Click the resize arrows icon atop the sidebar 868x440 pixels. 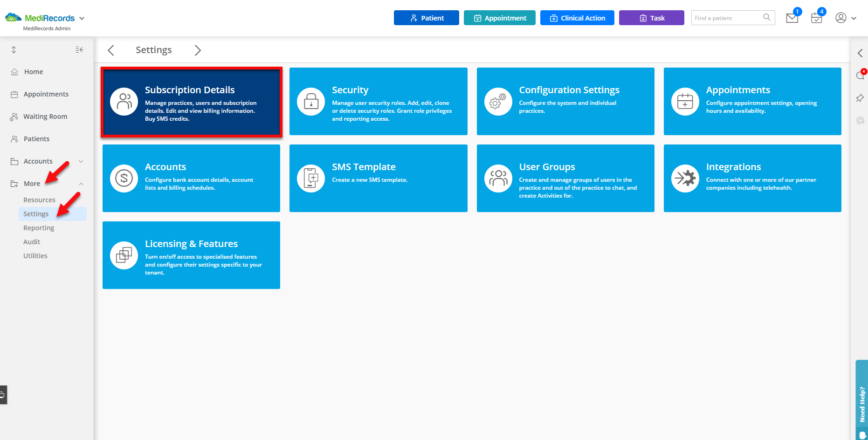14,49
